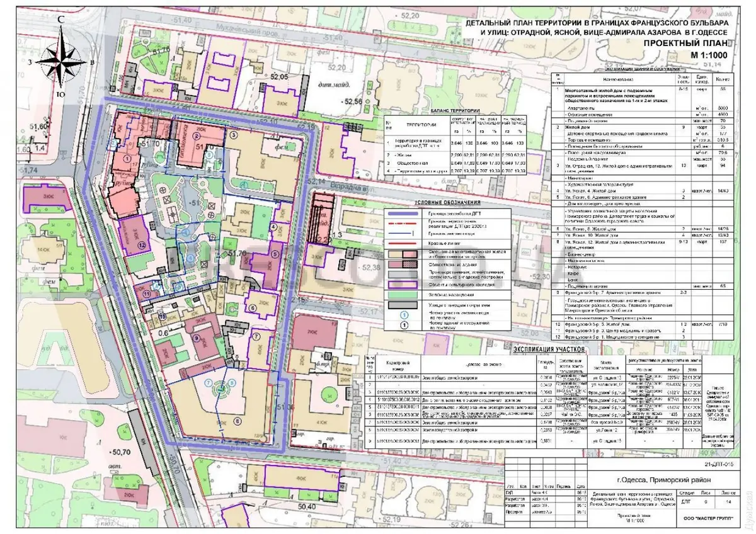This screenshot has height=534, width=756.
Task: Click the '52,56' elevation mark on map
Action: 352,102
